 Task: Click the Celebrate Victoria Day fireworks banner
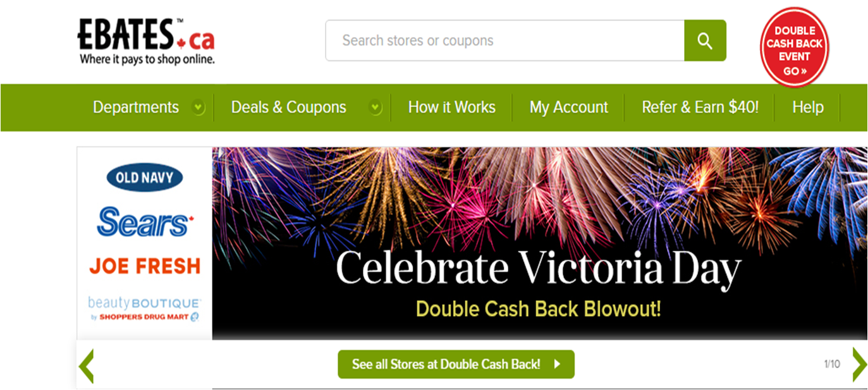[539, 243]
